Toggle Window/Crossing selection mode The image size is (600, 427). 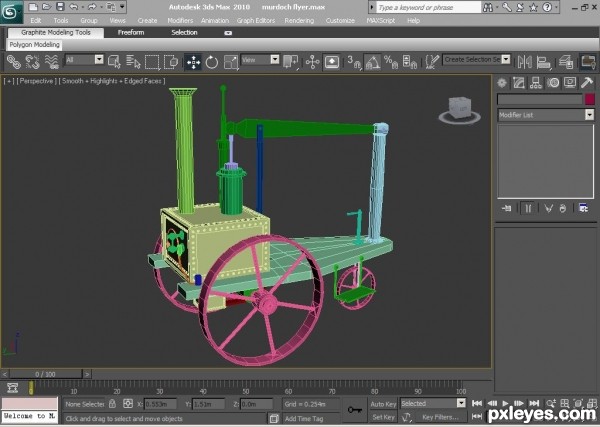pos(171,62)
